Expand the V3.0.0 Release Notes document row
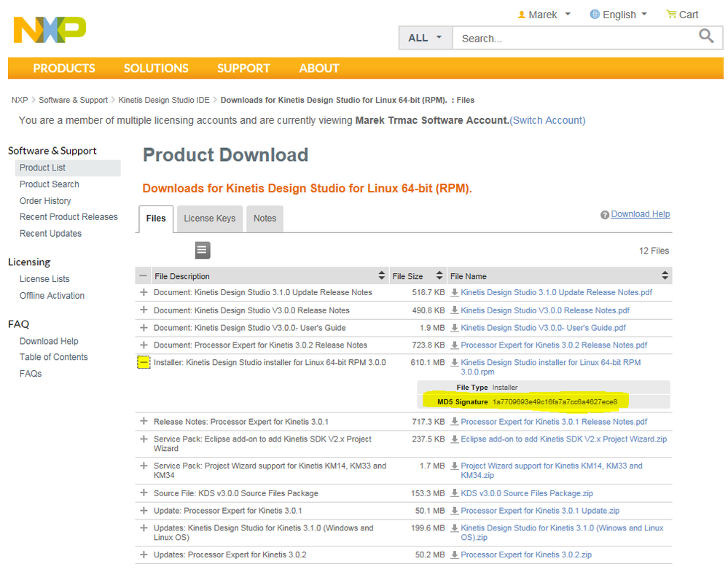 [x=144, y=310]
